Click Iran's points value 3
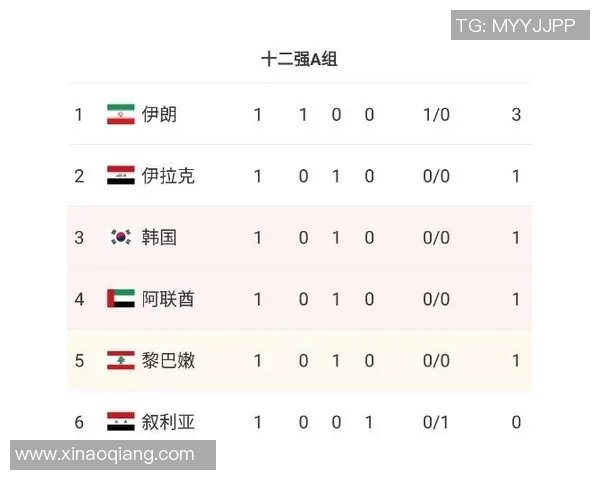This screenshot has width=600, height=480. point(516,114)
